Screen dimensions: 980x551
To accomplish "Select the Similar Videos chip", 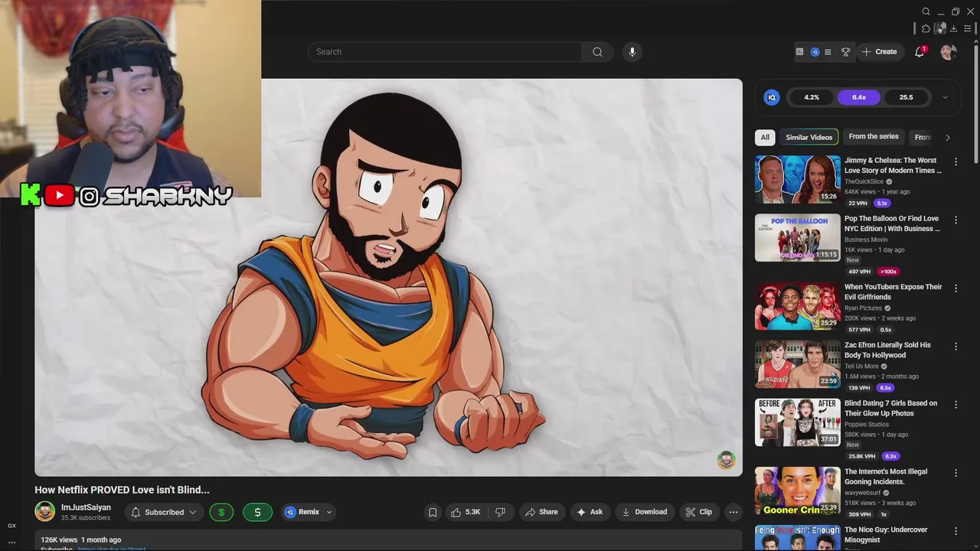I will (x=808, y=138).
